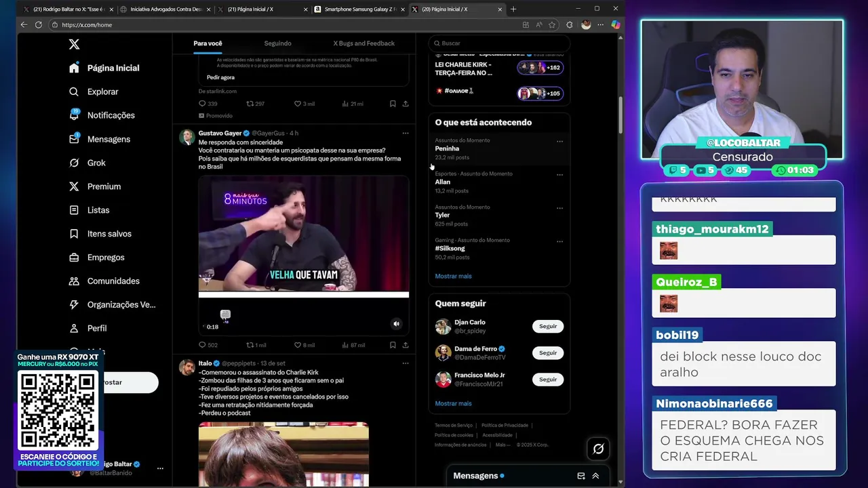The height and width of the screenshot is (488, 868).
Task: Click Pedir agora on the Starlink ad
Action: click(x=220, y=77)
